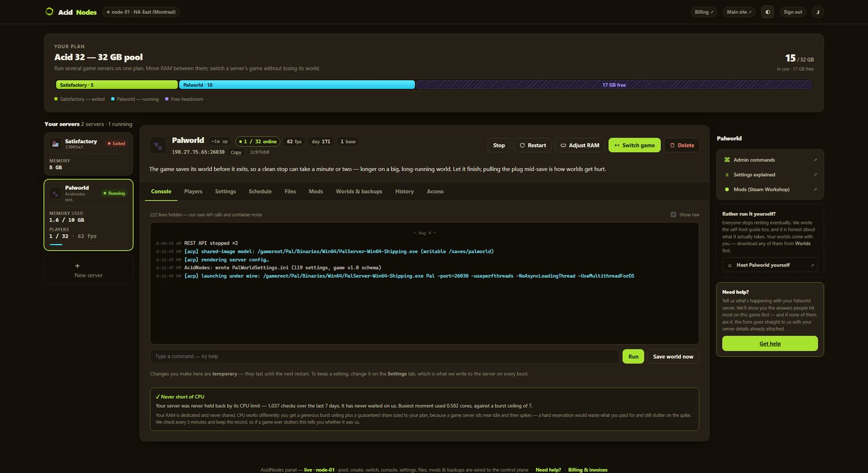
Task: Click the external-link arrow on Admin commands
Action: (815, 160)
